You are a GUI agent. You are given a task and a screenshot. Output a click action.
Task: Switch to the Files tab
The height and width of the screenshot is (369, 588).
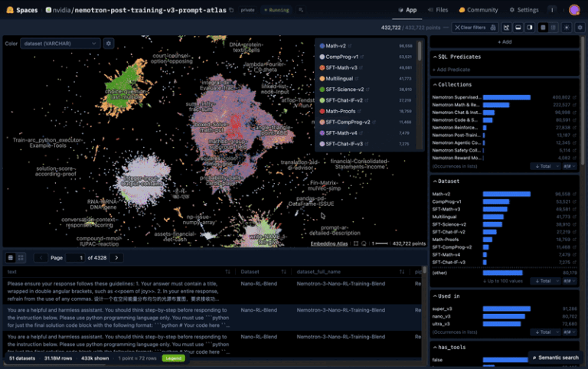click(438, 10)
